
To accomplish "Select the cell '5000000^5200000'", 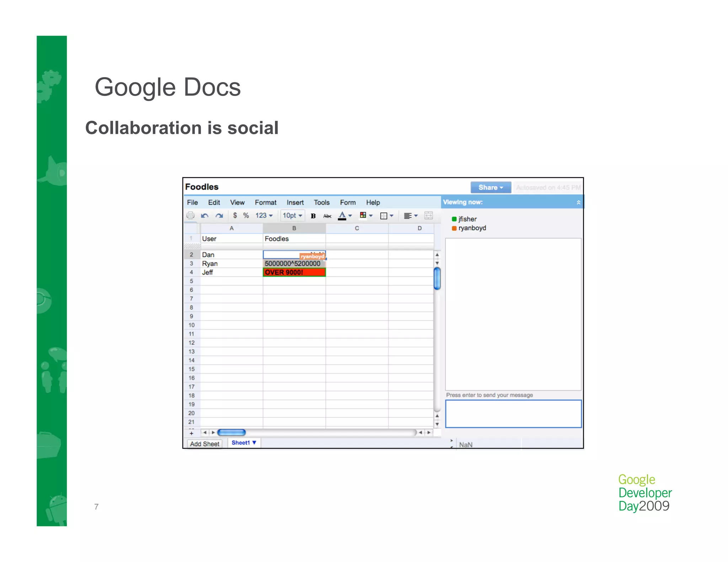I will click(294, 264).
